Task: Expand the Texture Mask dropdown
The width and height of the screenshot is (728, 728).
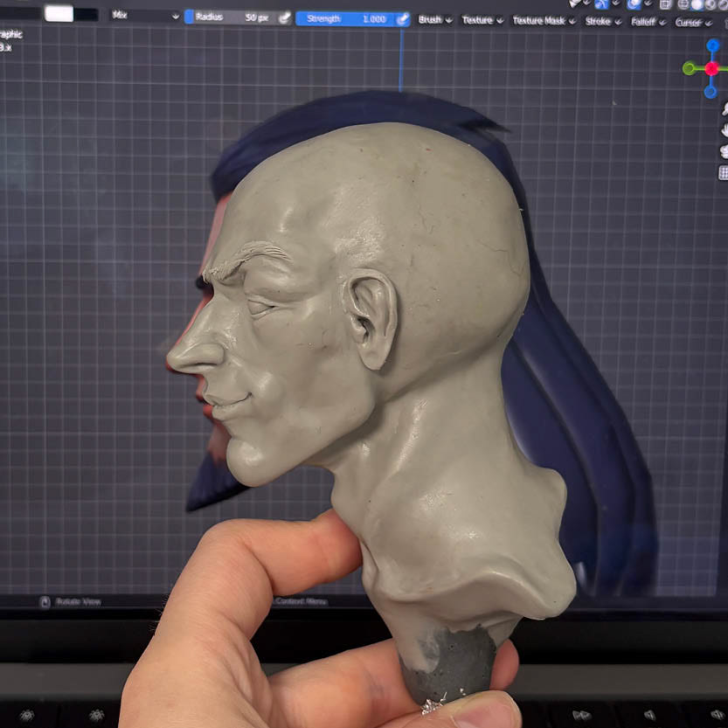Action: [x=544, y=21]
